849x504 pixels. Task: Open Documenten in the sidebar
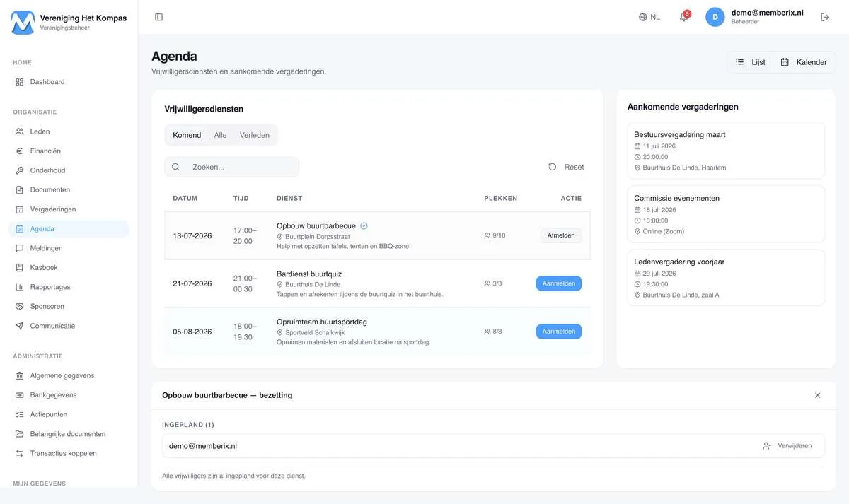pos(69,190)
